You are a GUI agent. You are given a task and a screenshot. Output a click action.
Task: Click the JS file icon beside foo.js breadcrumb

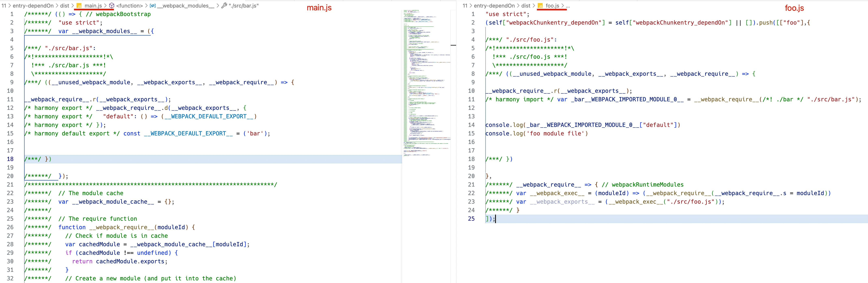540,6
